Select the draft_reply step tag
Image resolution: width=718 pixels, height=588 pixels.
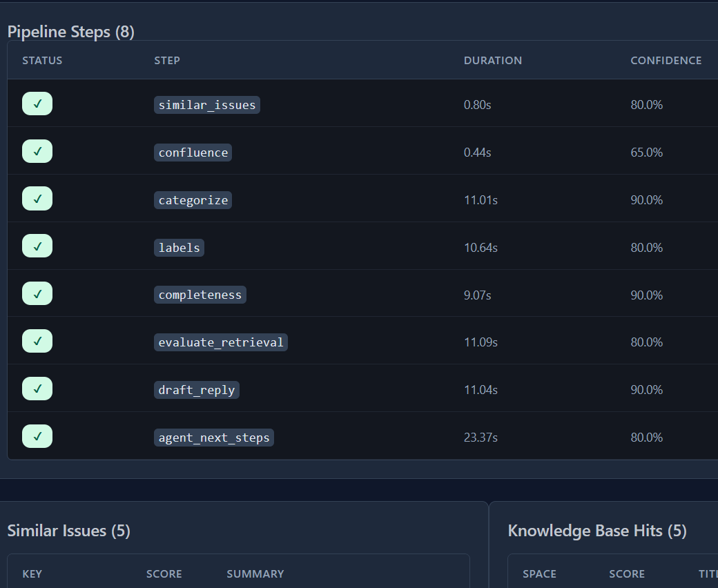(197, 390)
